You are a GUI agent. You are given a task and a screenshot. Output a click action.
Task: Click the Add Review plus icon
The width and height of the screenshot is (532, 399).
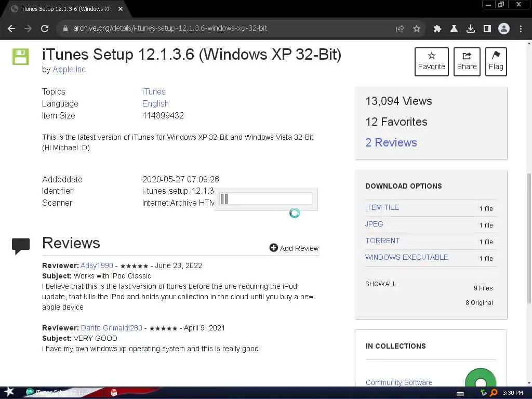coord(273,248)
